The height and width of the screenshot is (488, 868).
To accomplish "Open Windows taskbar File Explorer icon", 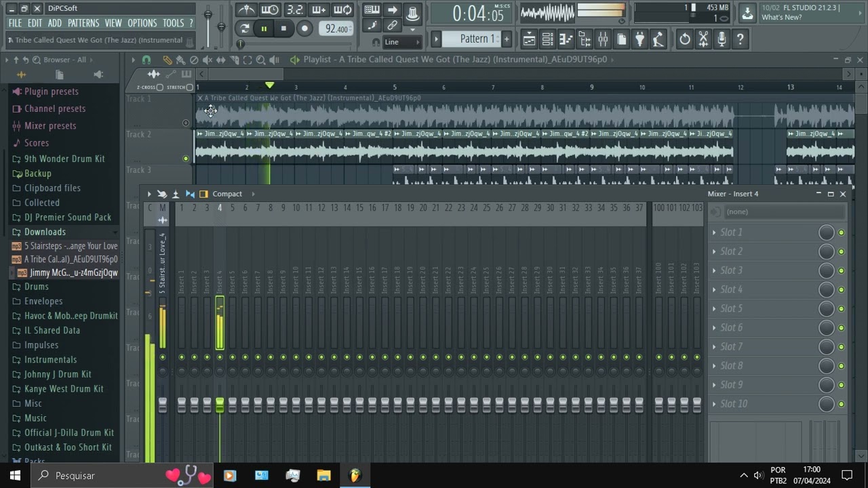I will tap(323, 475).
